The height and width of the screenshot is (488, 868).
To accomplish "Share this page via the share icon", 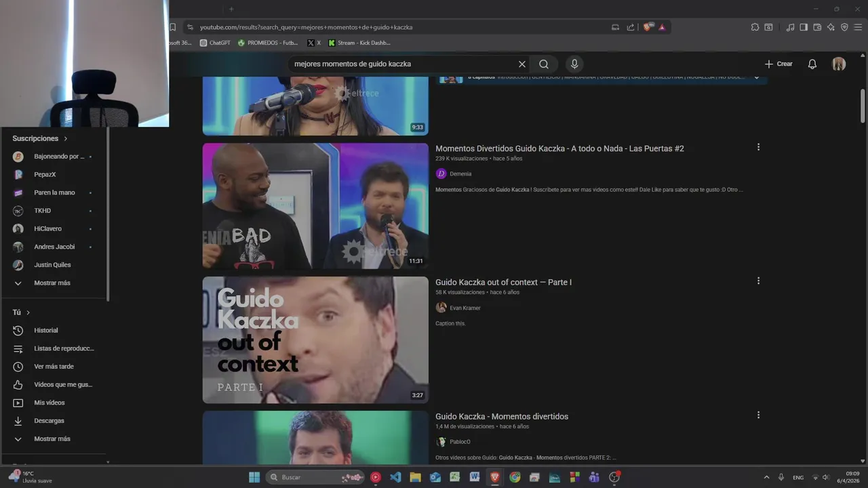I will [631, 27].
